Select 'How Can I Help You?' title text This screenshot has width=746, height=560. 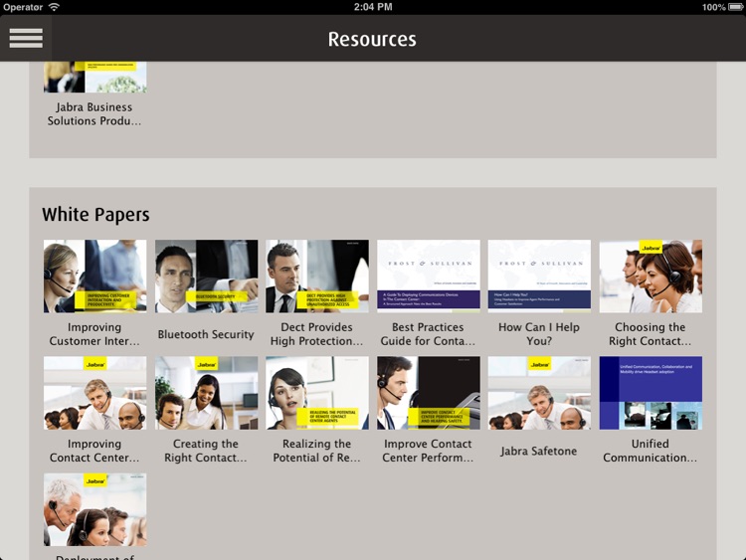539,334
